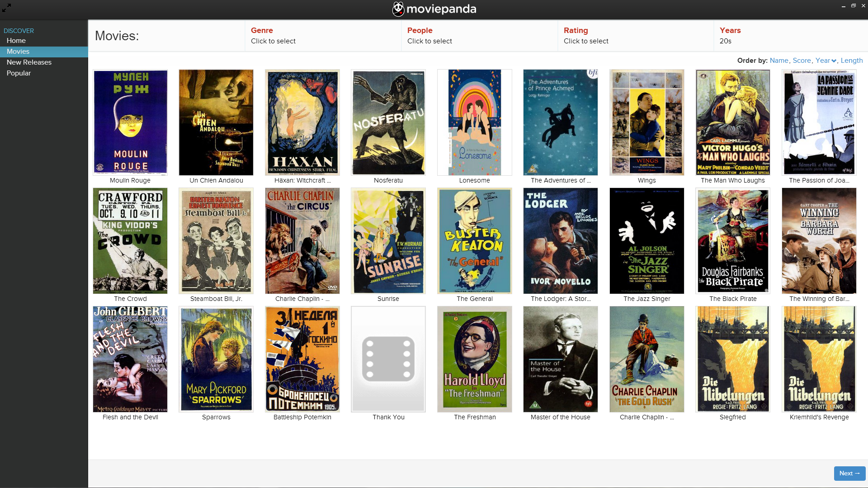868x488 pixels.
Task: Click the 'Flesh and the Devil' title text
Action: coord(130,417)
